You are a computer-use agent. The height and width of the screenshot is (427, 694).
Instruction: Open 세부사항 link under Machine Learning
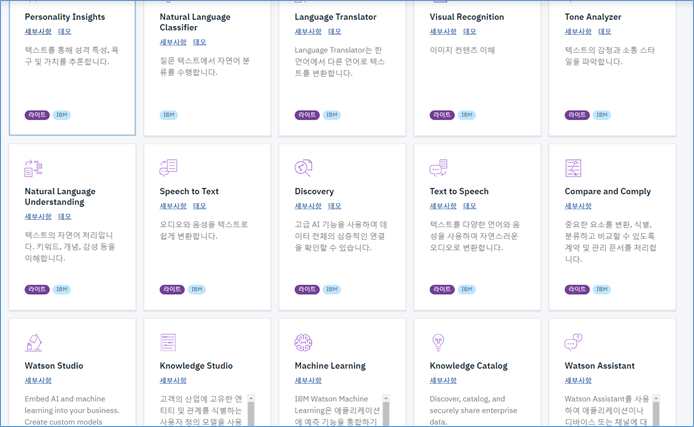coord(308,380)
